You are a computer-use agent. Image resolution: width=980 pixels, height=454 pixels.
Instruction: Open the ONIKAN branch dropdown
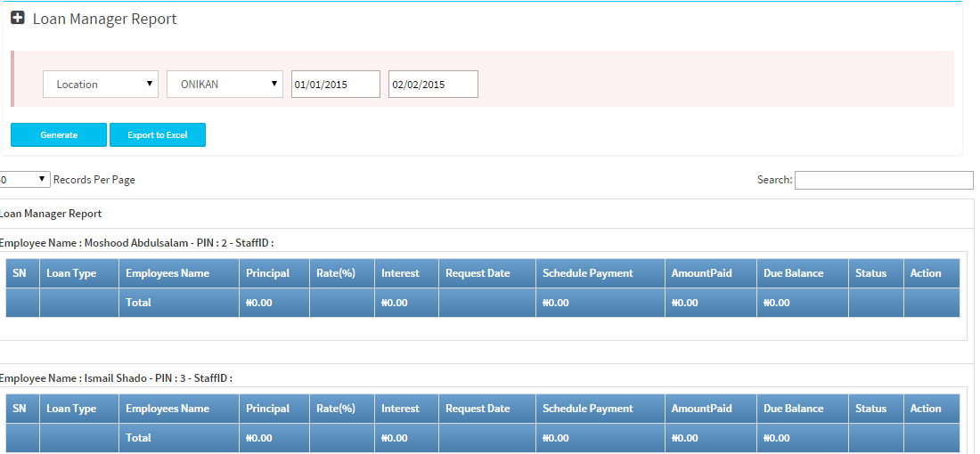point(225,85)
